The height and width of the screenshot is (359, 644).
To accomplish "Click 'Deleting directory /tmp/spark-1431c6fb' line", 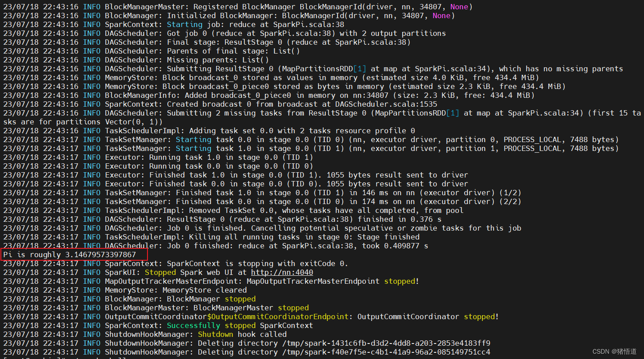I will coord(247,343).
